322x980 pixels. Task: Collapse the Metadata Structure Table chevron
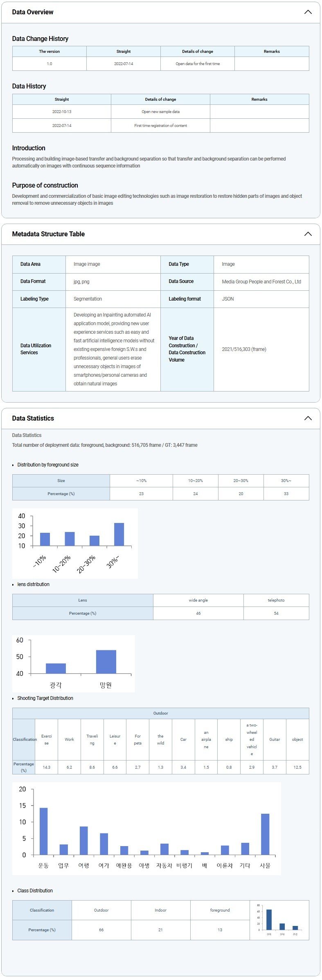pyautogui.click(x=308, y=234)
